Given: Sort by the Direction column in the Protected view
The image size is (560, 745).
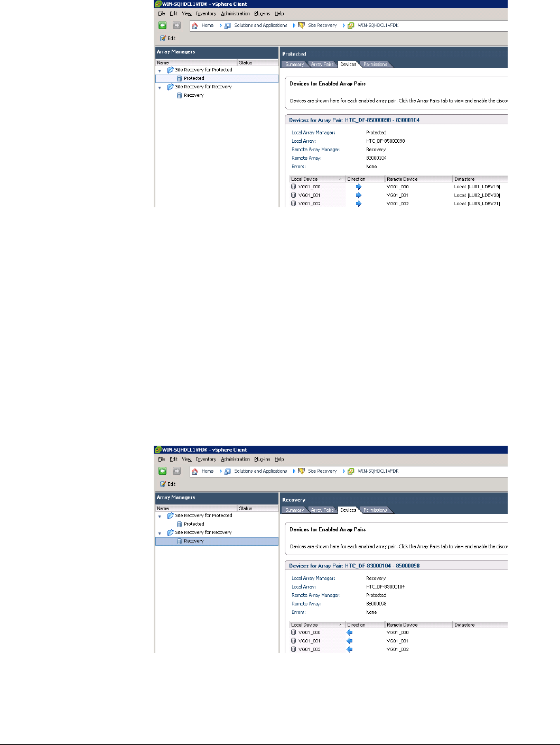Looking at the screenshot, I should click(x=366, y=179).
